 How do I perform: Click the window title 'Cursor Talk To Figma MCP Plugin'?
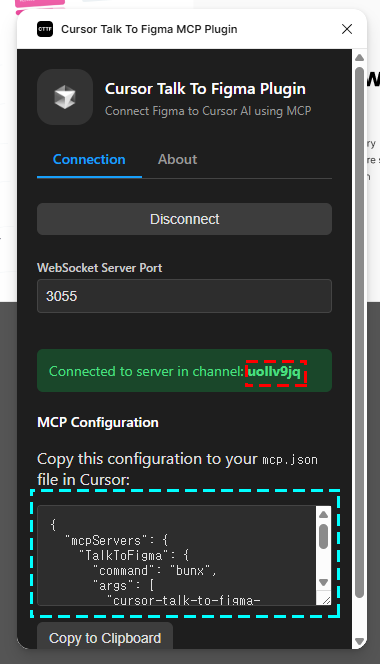149,29
